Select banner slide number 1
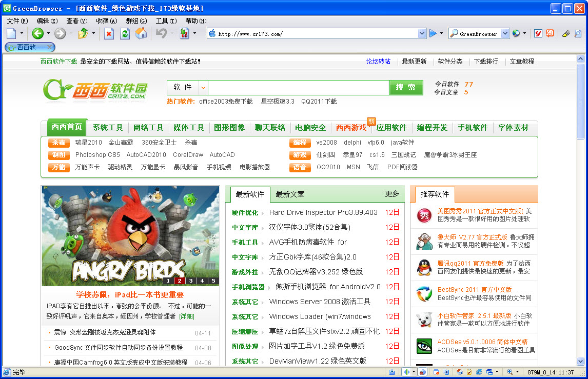The width and height of the screenshot is (588, 379). coord(168,281)
